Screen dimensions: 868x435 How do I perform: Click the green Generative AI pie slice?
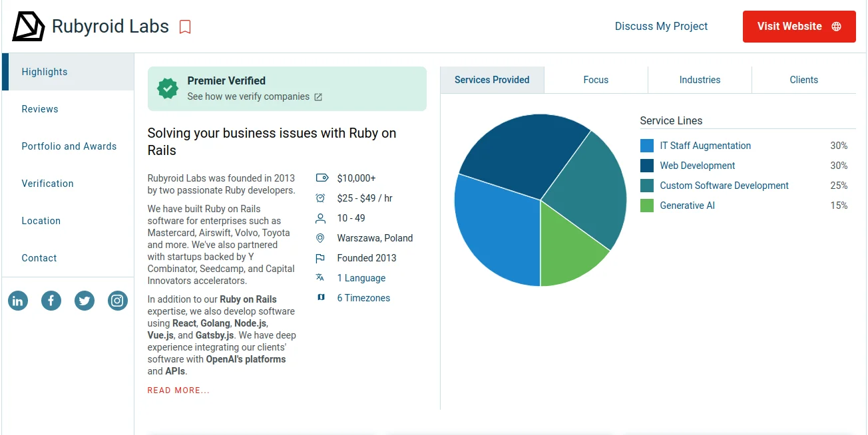(x=568, y=251)
